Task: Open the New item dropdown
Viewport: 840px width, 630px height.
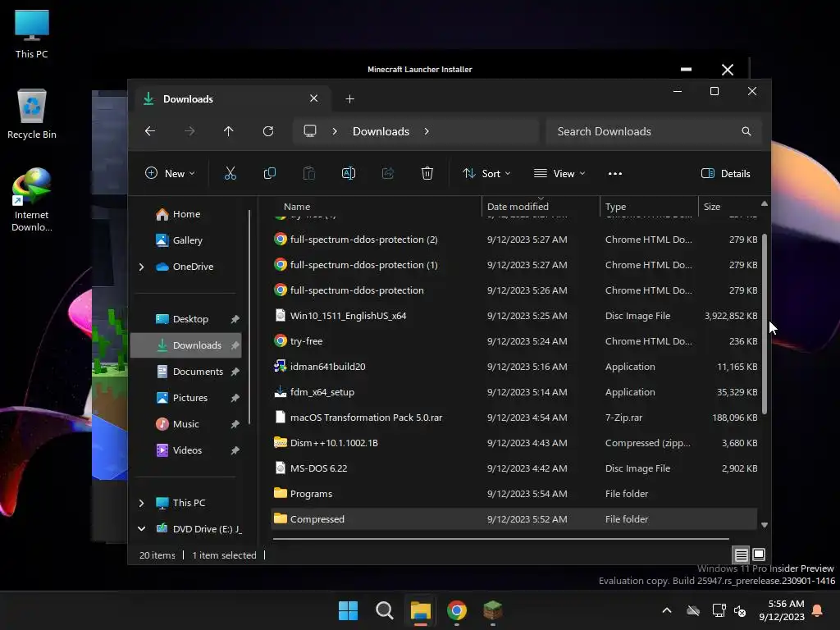Action: (170, 173)
